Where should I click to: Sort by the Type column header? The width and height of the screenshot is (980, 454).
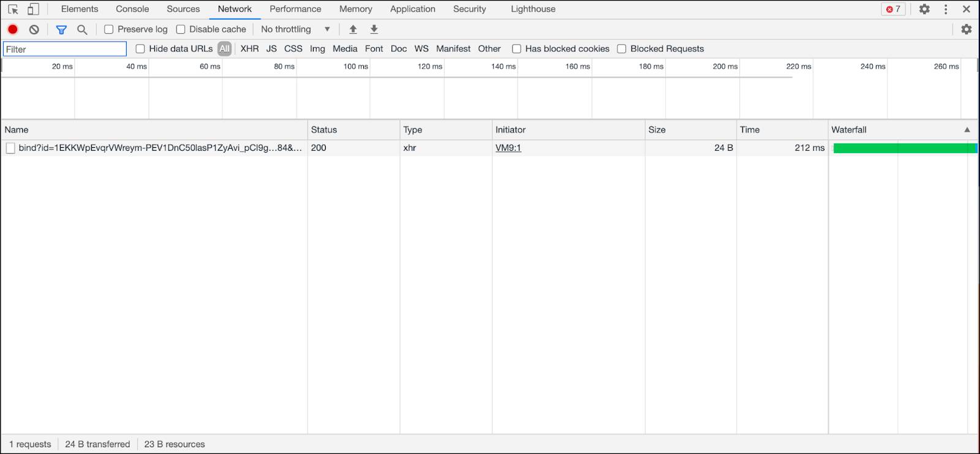(x=446, y=130)
